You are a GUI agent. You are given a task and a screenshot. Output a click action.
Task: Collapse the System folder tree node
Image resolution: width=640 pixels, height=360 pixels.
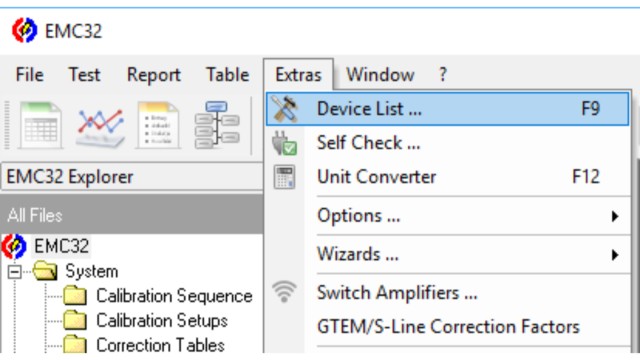pos(14,272)
